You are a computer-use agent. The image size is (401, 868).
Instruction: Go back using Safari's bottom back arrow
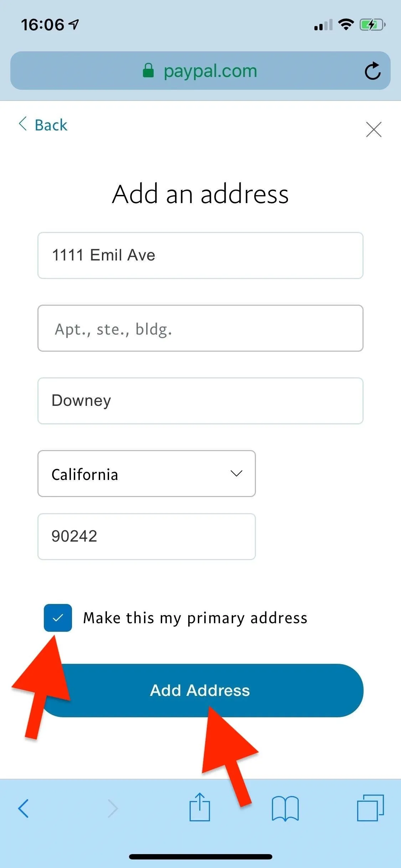(24, 808)
